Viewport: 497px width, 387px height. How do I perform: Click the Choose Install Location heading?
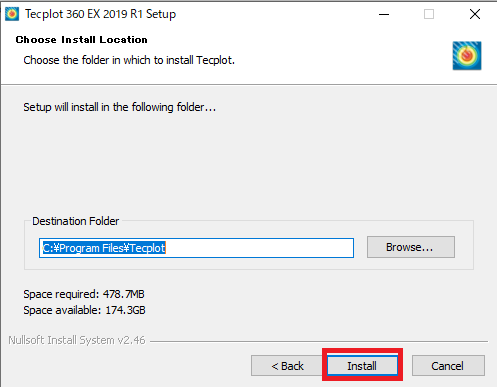81,40
